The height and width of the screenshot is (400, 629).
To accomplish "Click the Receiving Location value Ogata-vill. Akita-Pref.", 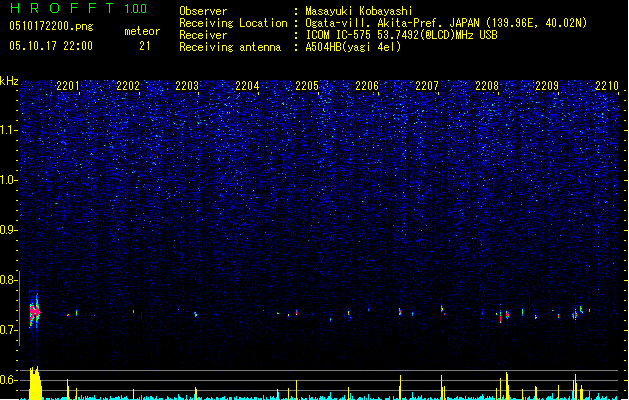I will [x=446, y=23].
